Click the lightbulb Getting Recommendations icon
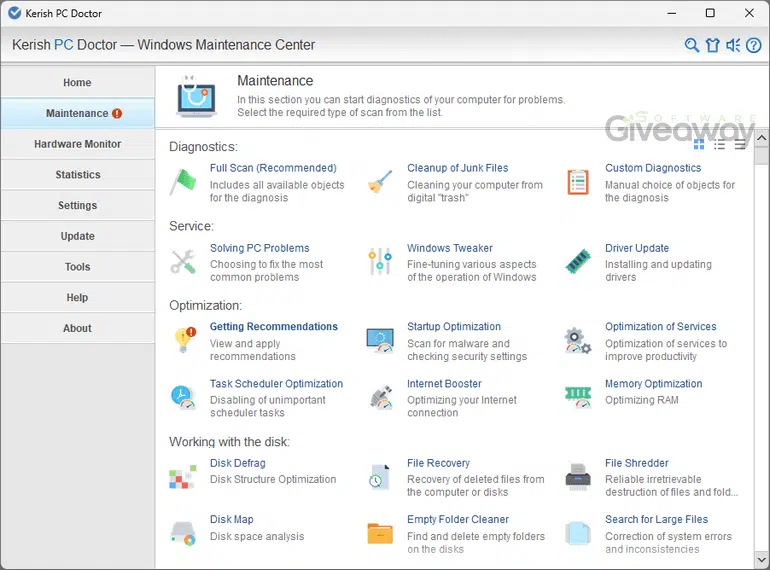Viewport: 770px width, 570px height. (x=185, y=340)
